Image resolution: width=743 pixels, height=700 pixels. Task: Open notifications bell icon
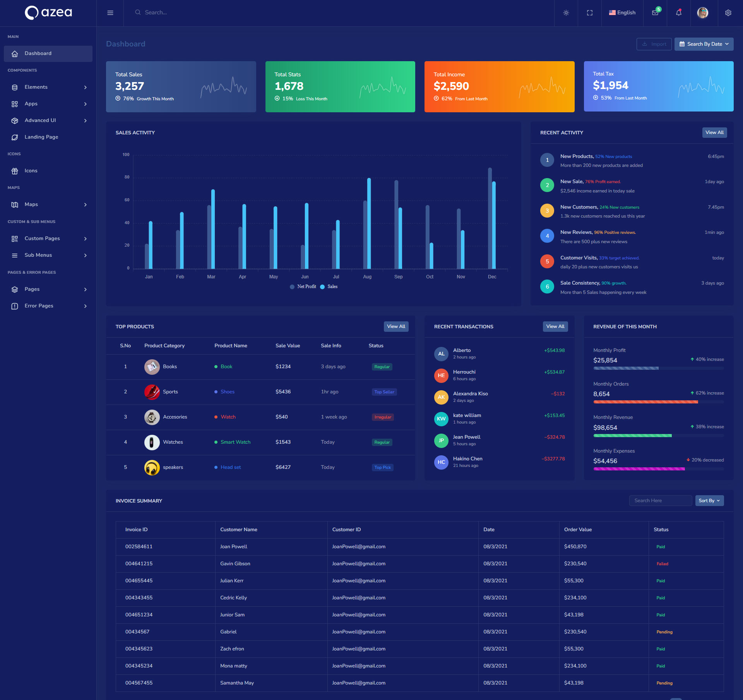coord(678,13)
